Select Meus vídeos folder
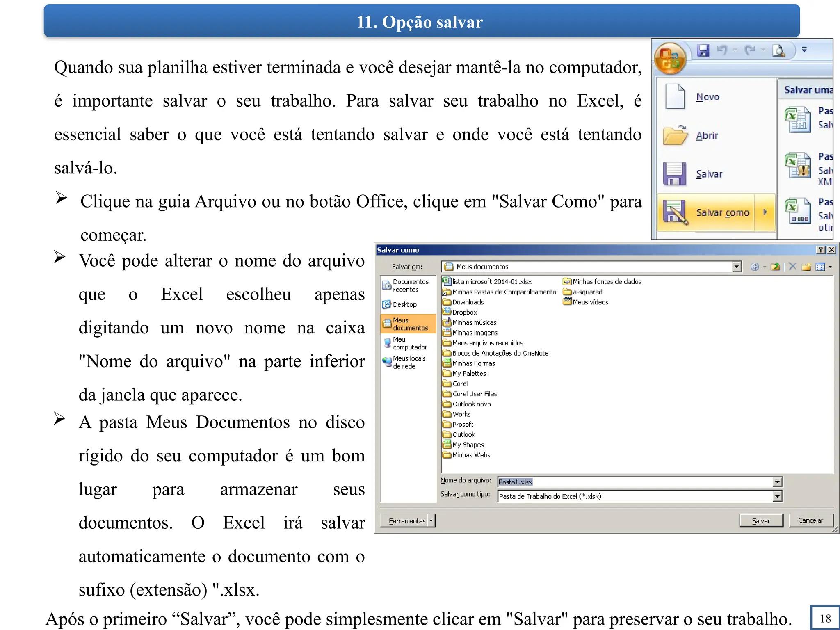Screen dimensions: 840x630 586,302
